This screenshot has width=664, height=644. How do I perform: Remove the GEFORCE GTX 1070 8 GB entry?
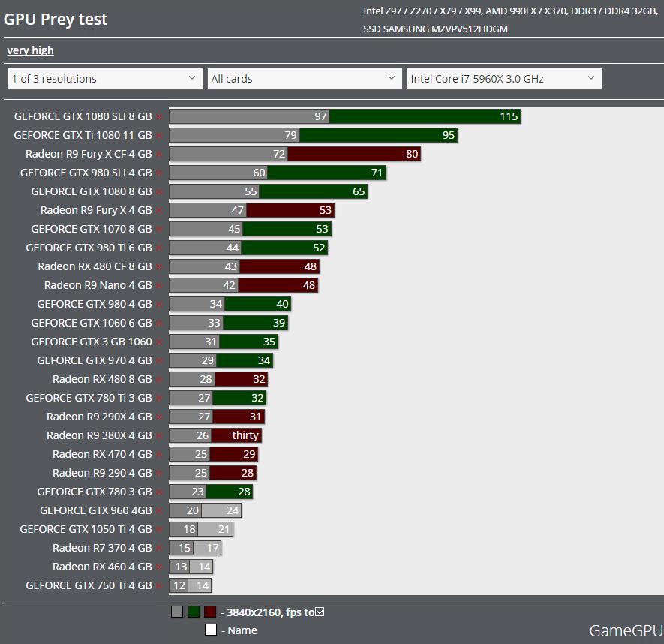coord(159,229)
